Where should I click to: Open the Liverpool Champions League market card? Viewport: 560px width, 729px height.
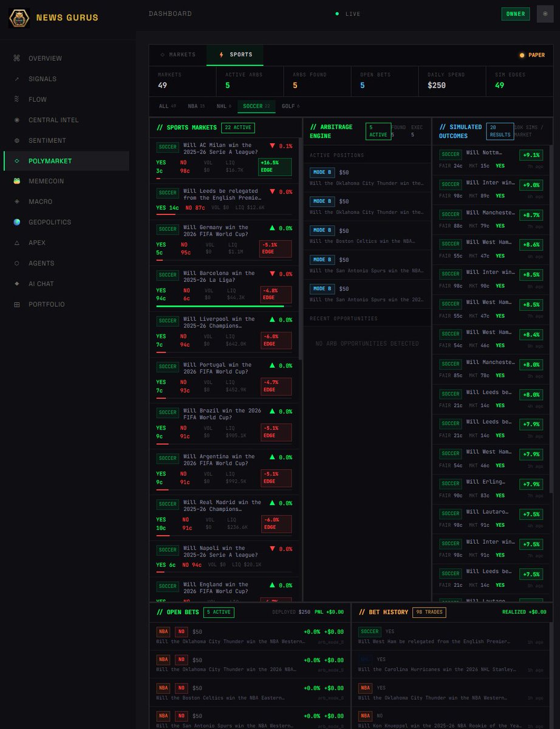[x=224, y=335]
